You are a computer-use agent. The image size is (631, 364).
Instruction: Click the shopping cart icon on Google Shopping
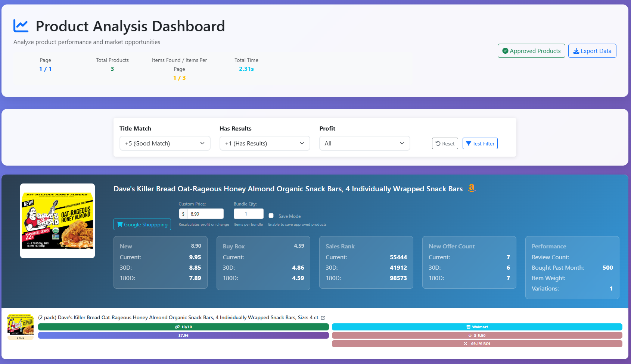point(120,224)
